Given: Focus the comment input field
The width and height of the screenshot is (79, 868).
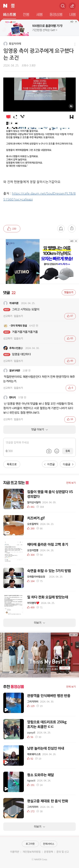Looking at the screenshot, I should point(39,442).
